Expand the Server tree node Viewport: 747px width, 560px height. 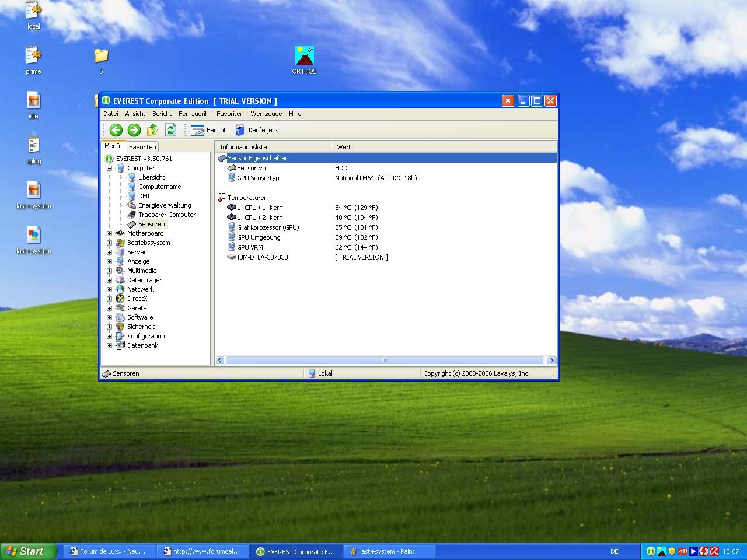(x=109, y=252)
